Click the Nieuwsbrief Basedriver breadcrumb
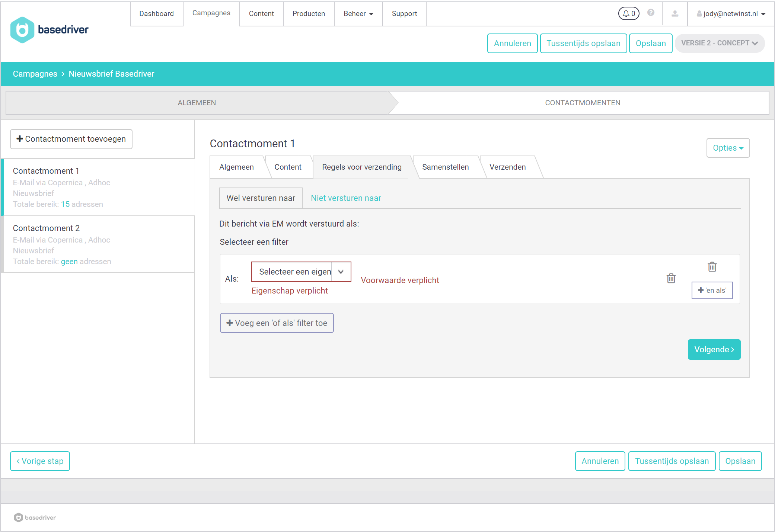The image size is (775, 532). [111, 74]
